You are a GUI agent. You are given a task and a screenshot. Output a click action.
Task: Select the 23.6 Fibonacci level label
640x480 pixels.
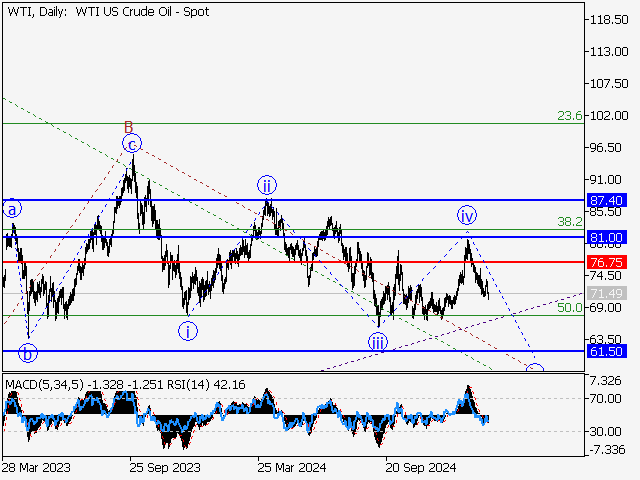tap(569, 116)
